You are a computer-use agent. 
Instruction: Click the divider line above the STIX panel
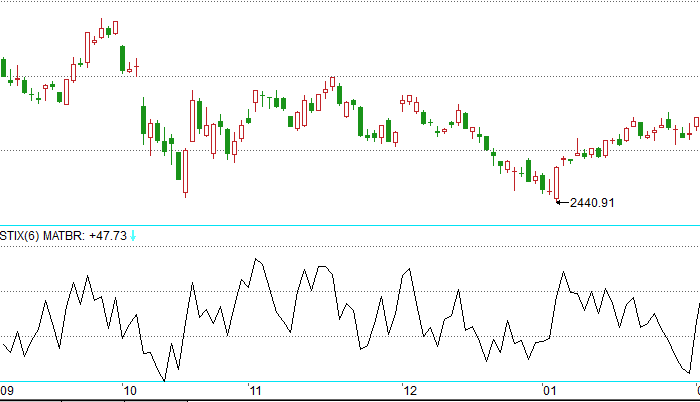[x=350, y=226]
